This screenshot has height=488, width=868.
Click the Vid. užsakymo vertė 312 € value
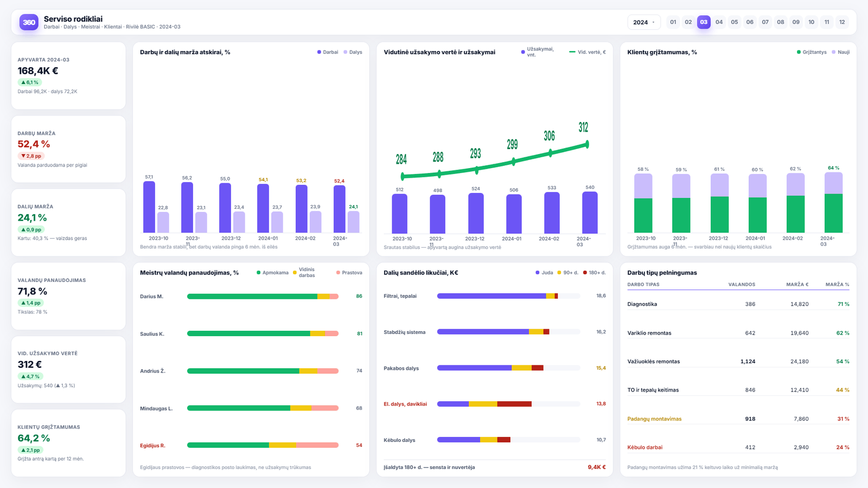[30, 364]
